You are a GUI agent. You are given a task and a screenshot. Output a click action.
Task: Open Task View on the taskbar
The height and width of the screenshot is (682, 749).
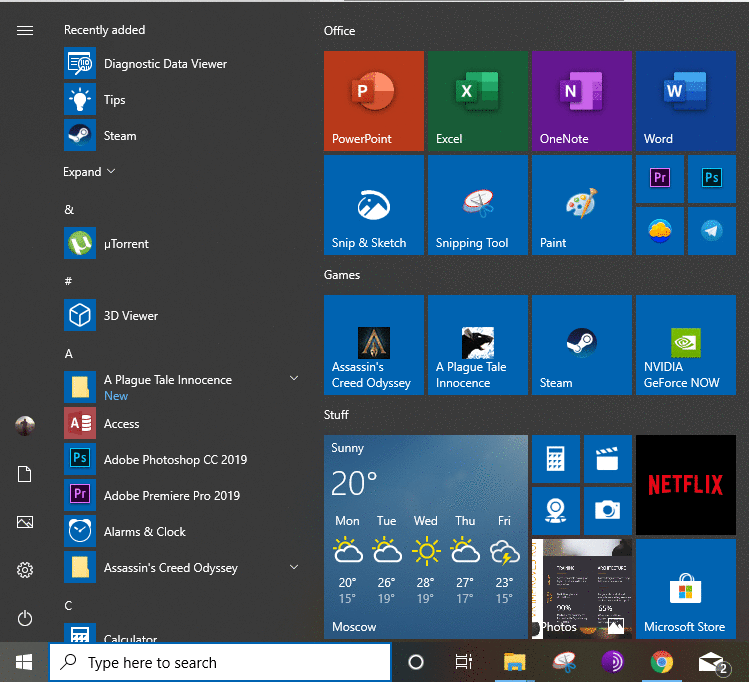click(x=463, y=662)
